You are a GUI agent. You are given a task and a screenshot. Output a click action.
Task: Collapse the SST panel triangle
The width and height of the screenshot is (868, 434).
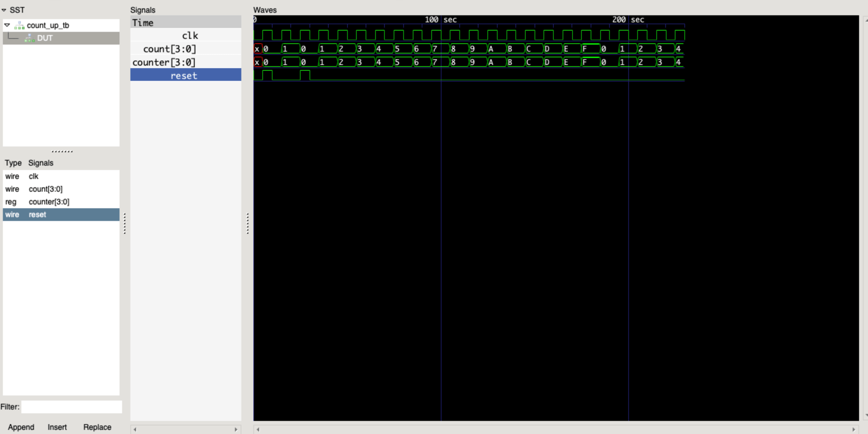[x=4, y=11]
